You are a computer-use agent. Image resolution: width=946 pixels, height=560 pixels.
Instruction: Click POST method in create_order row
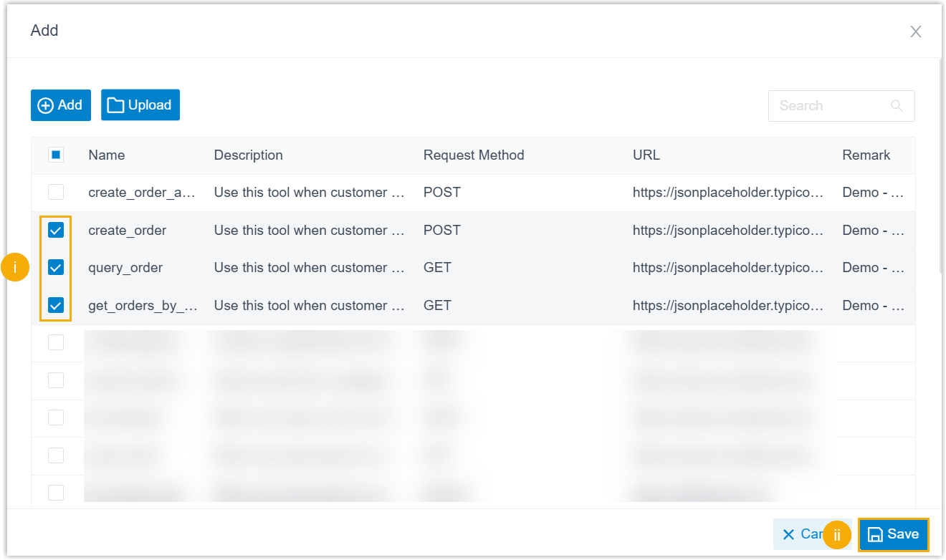click(x=442, y=231)
